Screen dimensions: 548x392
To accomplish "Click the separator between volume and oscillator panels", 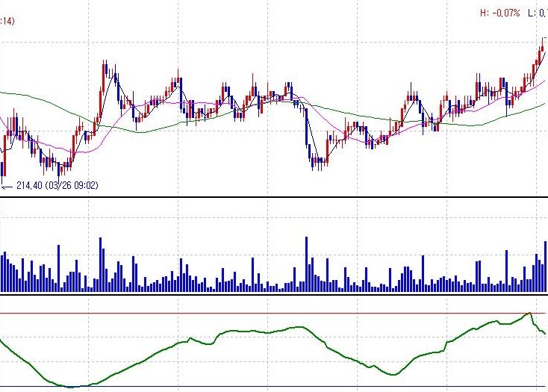I will (274, 294).
